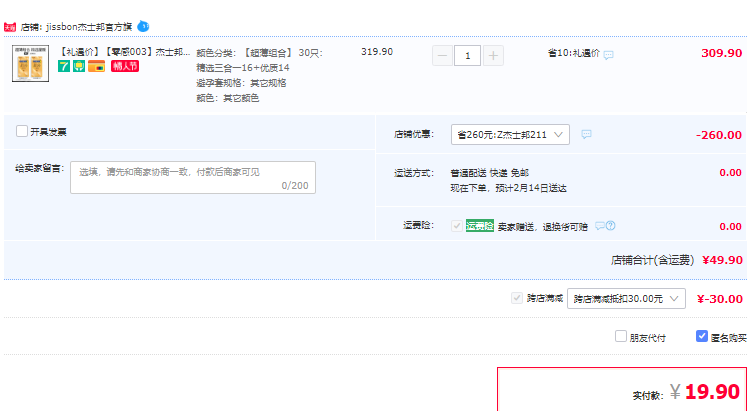755x411 pixels.
Task: Click the 避孕套规格:其它规格 text
Action: (241, 83)
